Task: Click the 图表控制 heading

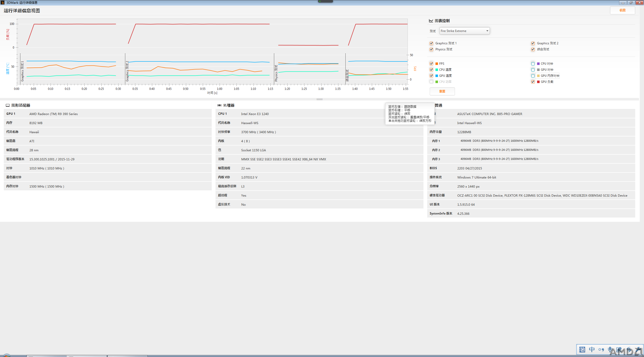Action: point(442,21)
